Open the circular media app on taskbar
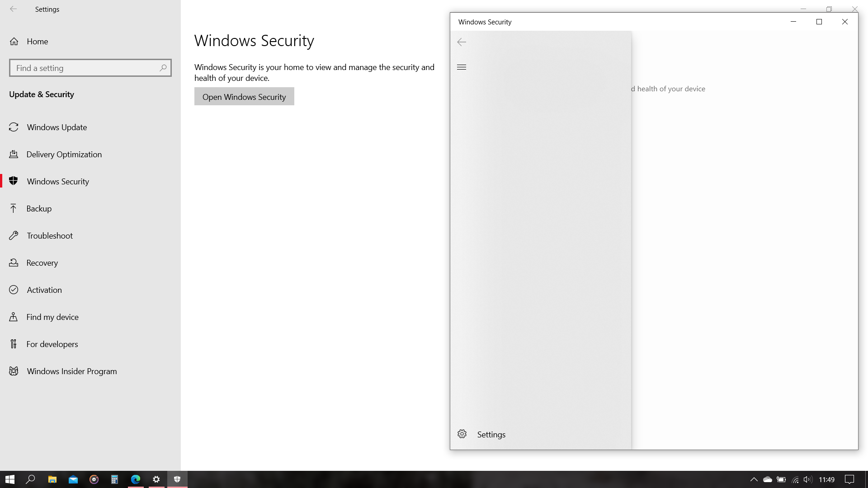 click(94, 479)
